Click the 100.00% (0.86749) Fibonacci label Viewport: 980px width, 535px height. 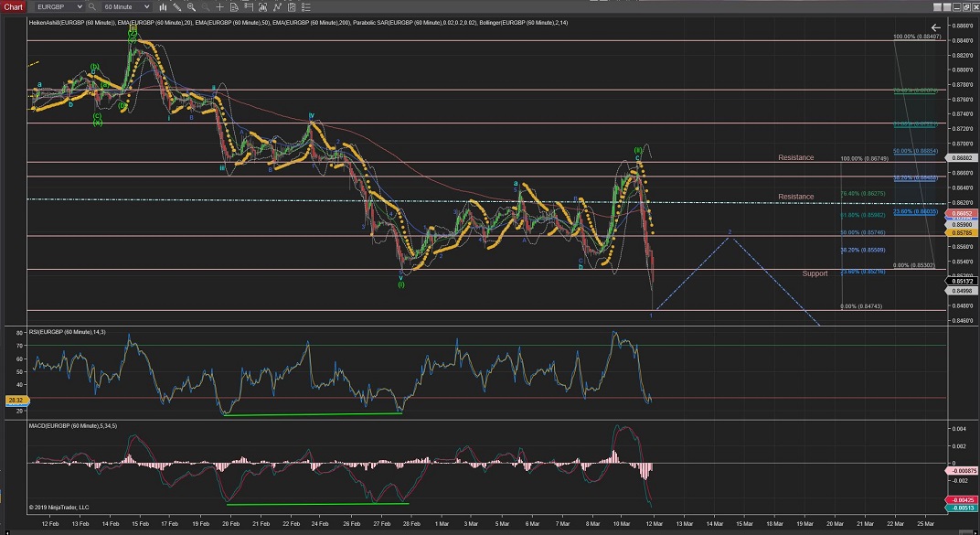(x=865, y=159)
